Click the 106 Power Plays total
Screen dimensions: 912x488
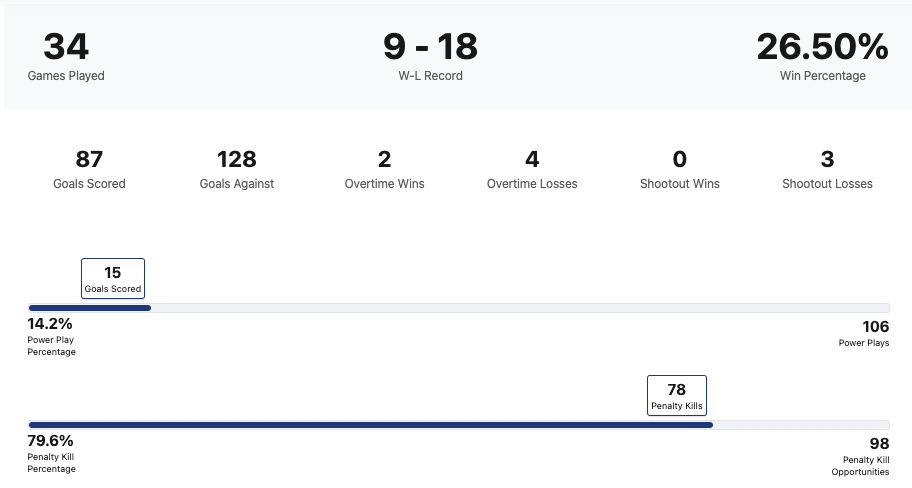point(875,327)
